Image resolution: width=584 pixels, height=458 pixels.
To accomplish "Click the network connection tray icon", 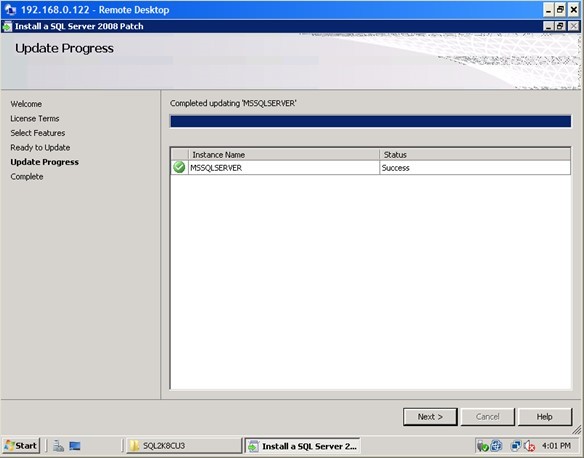I will [515, 446].
